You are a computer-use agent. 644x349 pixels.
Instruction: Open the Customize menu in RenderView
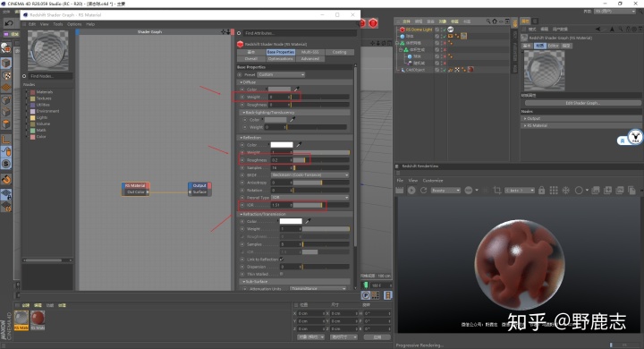[x=433, y=181]
